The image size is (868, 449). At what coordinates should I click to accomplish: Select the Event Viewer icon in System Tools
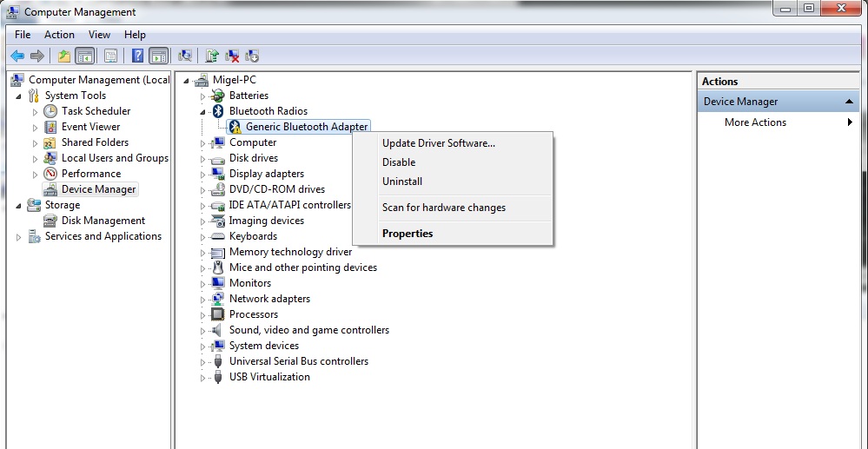pyautogui.click(x=50, y=127)
